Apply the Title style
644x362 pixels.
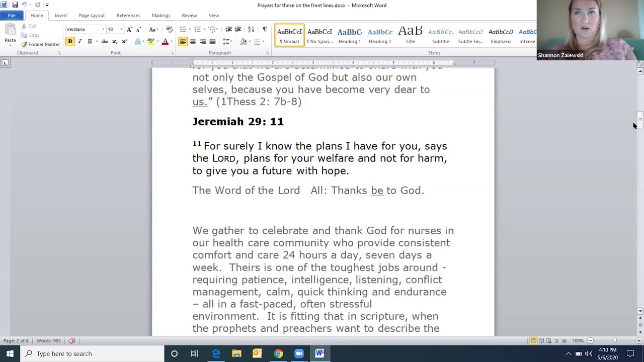coord(410,35)
